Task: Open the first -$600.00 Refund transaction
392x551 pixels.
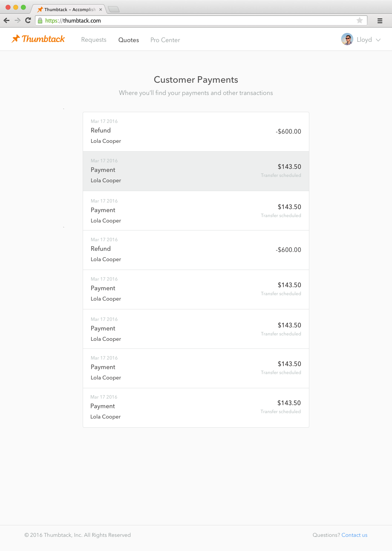Action: pos(196,132)
